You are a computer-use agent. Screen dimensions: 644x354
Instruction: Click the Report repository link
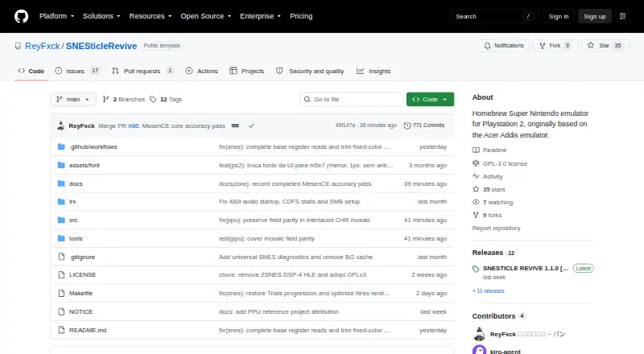point(496,228)
